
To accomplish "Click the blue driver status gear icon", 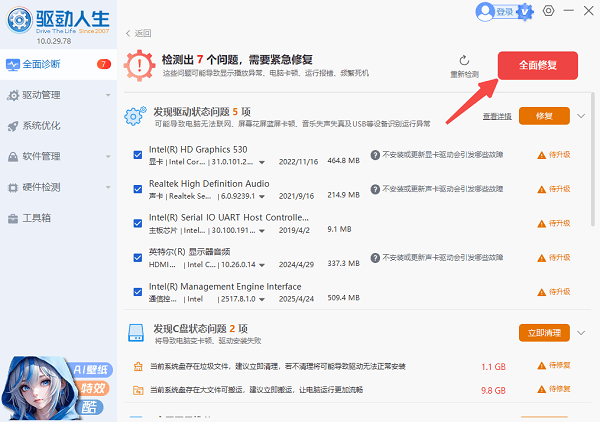I will [x=135, y=115].
